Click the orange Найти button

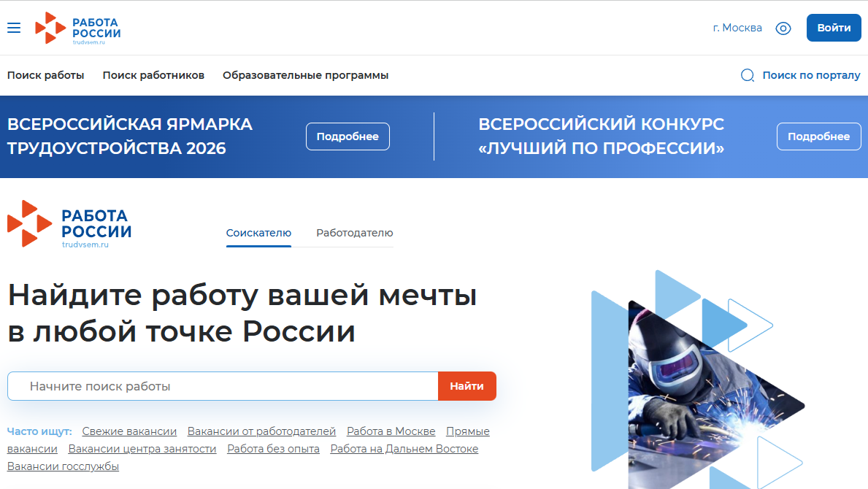click(x=466, y=386)
